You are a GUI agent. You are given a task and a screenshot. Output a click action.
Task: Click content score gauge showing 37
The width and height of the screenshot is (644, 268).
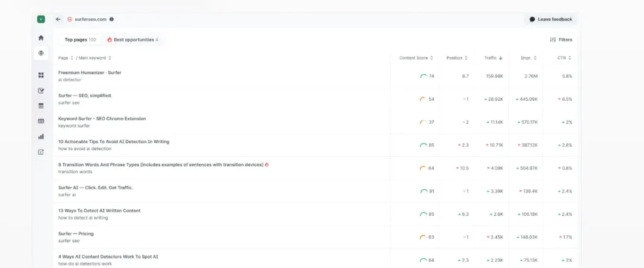(423, 122)
